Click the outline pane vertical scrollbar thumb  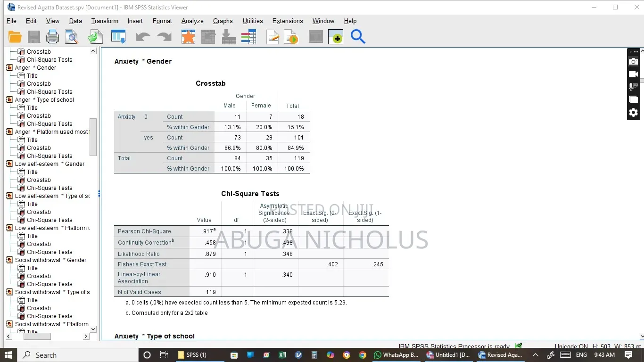pyautogui.click(x=93, y=137)
